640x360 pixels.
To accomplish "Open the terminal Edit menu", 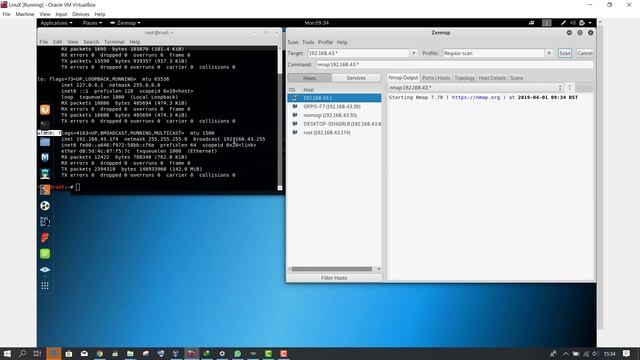I will (58, 42).
